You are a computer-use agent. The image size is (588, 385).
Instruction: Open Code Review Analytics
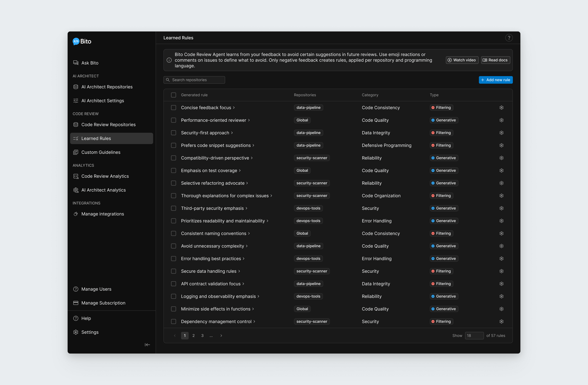[x=111, y=176]
